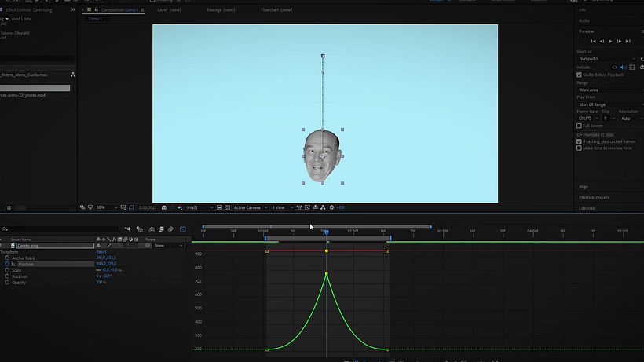
Task: Expand the Info panel
Action: (x=583, y=10)
